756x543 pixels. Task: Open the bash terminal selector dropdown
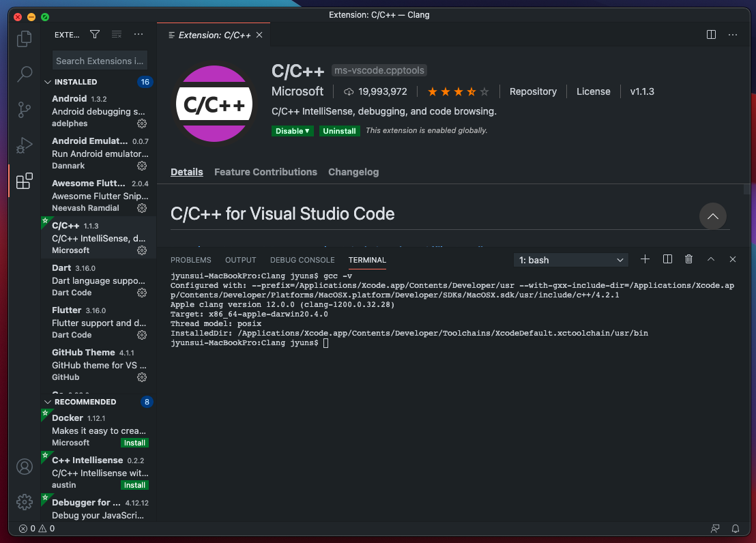[571, 261]
